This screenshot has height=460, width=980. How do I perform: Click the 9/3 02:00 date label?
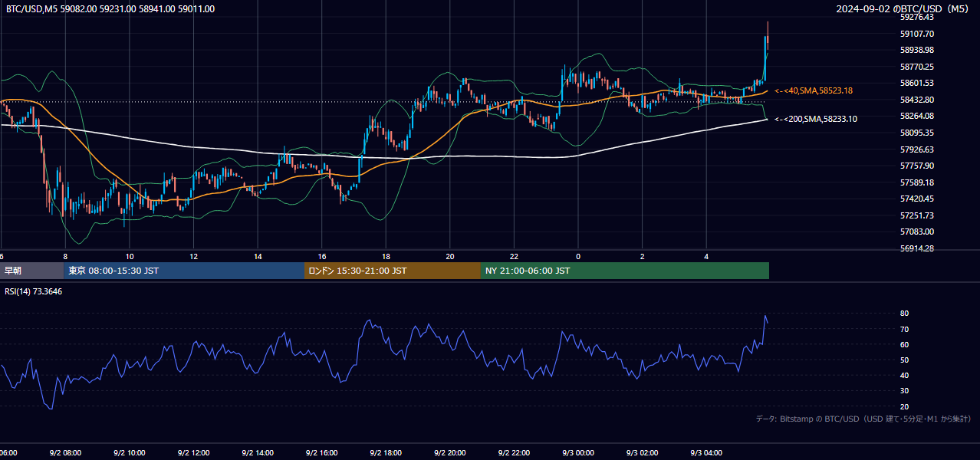click(642, 453)
